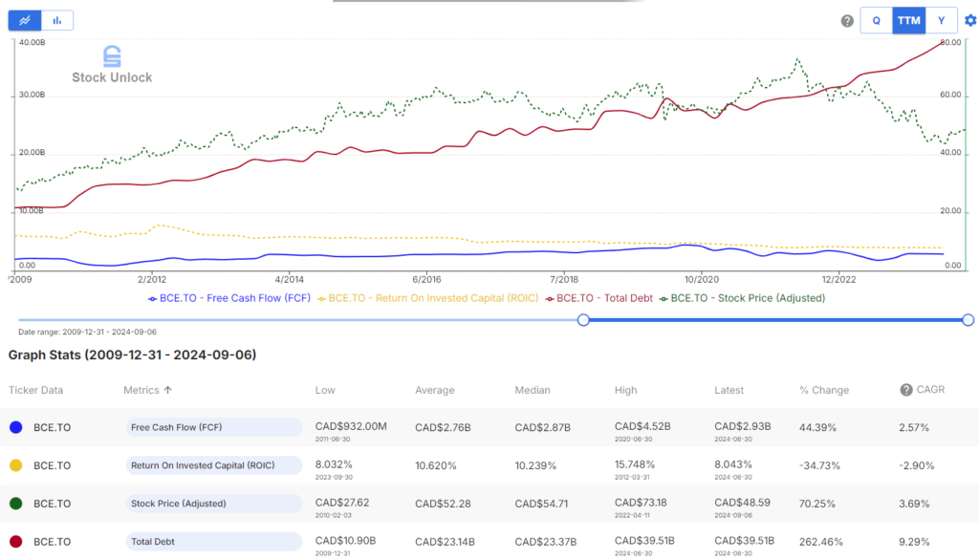Click the red swatch for Total Debt row
This screenshot has width=979, height=560.
tap(16, 542)
